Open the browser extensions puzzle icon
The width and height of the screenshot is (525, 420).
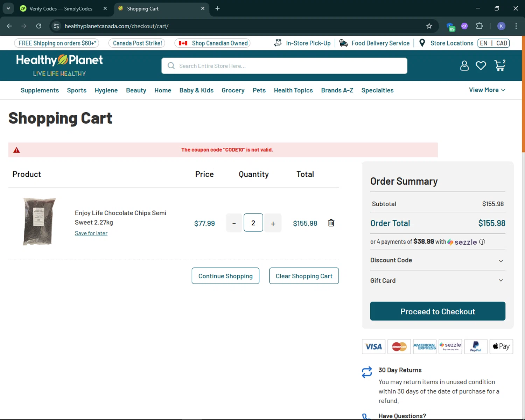[x=479, y=26]
